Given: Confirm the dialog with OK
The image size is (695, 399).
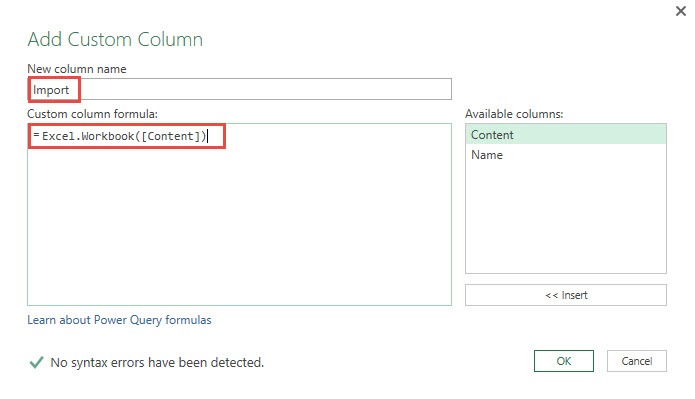Looking at the screenshot, I should coord(563,361).
